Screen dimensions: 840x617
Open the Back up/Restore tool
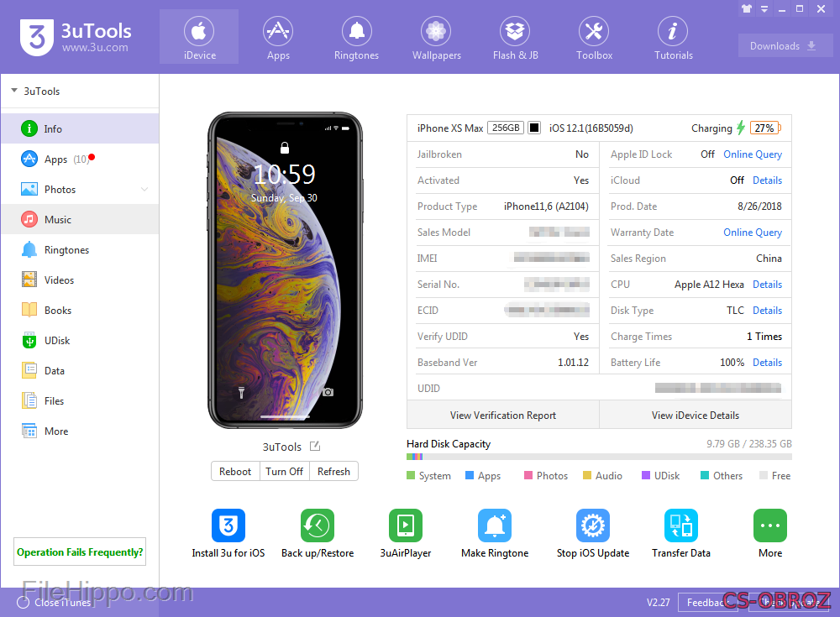[x=317, y=525]
